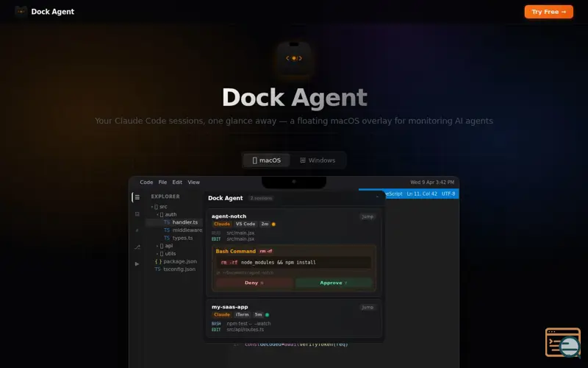Open package.json file
This screenshot has height=368, width=588.
pyautogui.click(x=176, y=261)
